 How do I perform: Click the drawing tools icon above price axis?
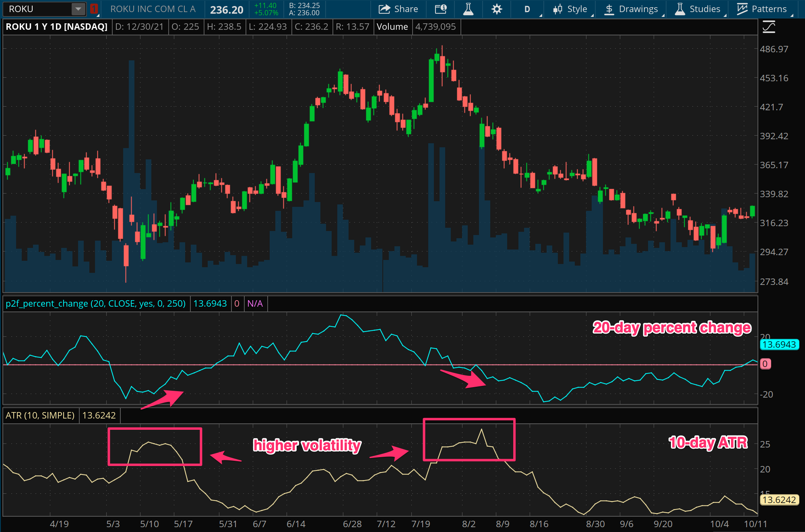[x=769, y=27]
